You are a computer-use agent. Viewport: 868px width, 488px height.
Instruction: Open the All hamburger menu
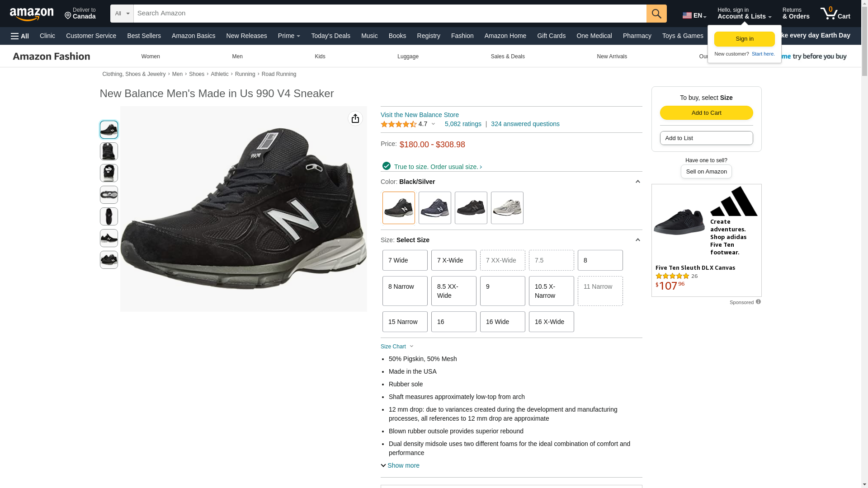(x=20, y=36)
